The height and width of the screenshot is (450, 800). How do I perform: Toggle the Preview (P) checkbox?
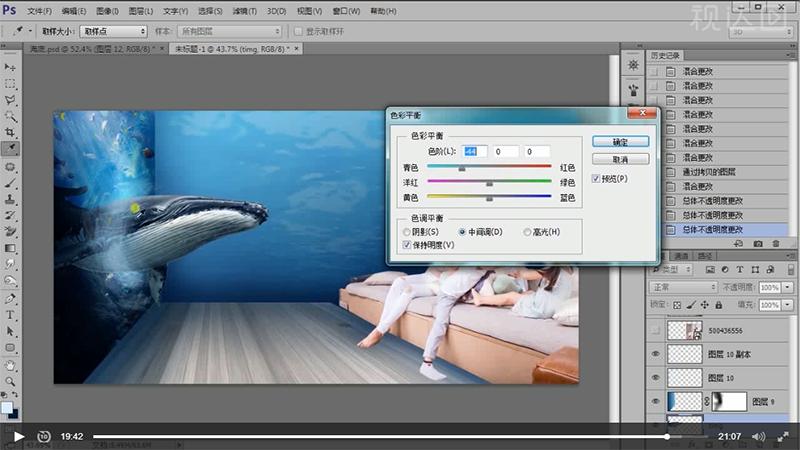(x=596, y=179)
